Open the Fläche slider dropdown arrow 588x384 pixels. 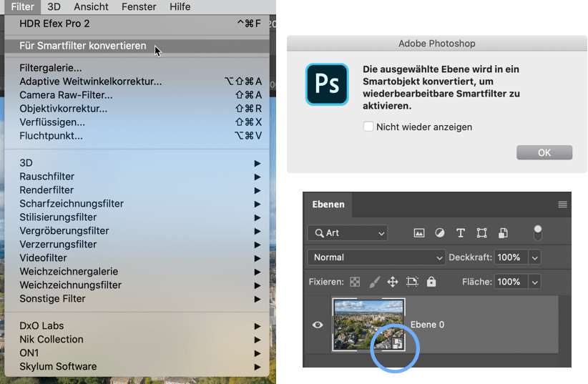click(x=535, y=282)
